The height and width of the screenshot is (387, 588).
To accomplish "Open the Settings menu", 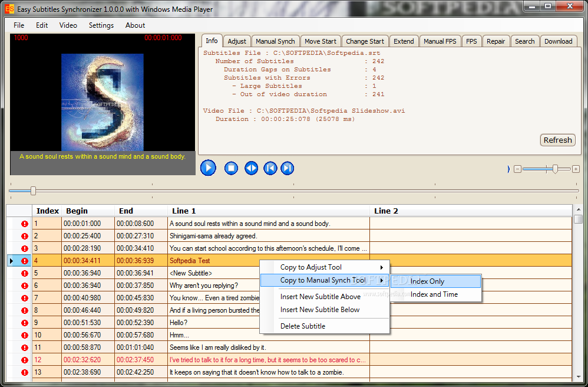I will [x=101, y=25].
